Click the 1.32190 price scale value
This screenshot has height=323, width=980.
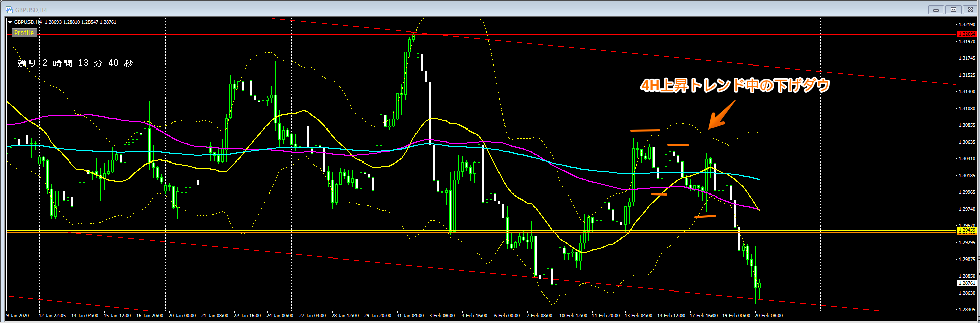(967, 24)
